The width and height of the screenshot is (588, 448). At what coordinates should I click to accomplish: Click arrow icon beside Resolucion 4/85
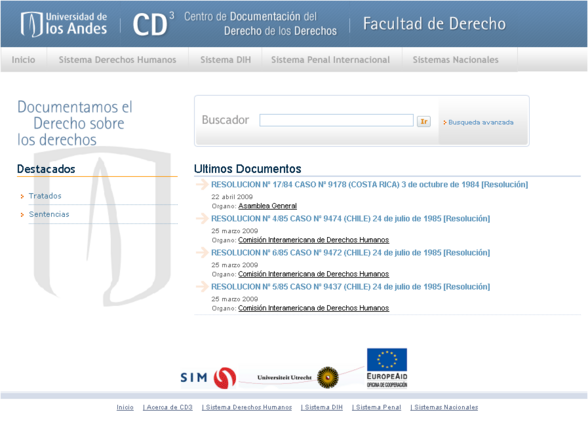202,218
